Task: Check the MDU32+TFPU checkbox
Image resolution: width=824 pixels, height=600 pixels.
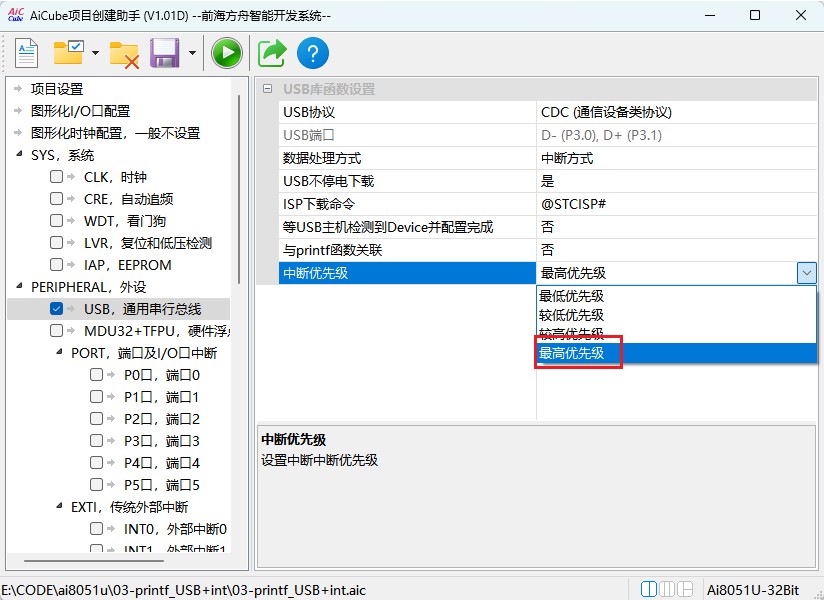Action: pos(57,331)
